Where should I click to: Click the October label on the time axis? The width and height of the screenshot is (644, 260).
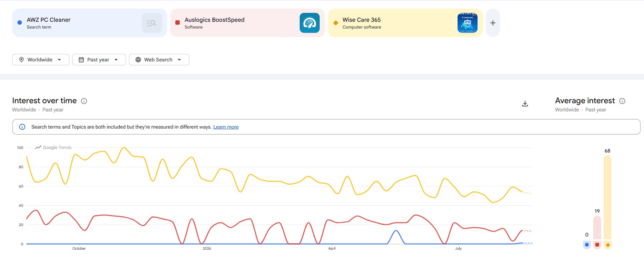[x=79, y=248]
